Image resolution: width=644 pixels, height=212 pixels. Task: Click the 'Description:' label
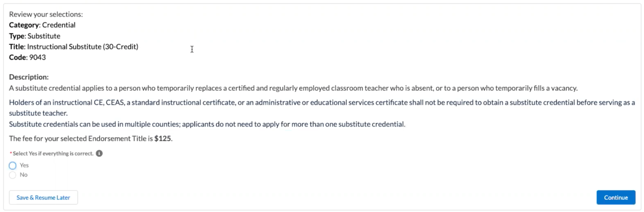[x=29, y=77]
